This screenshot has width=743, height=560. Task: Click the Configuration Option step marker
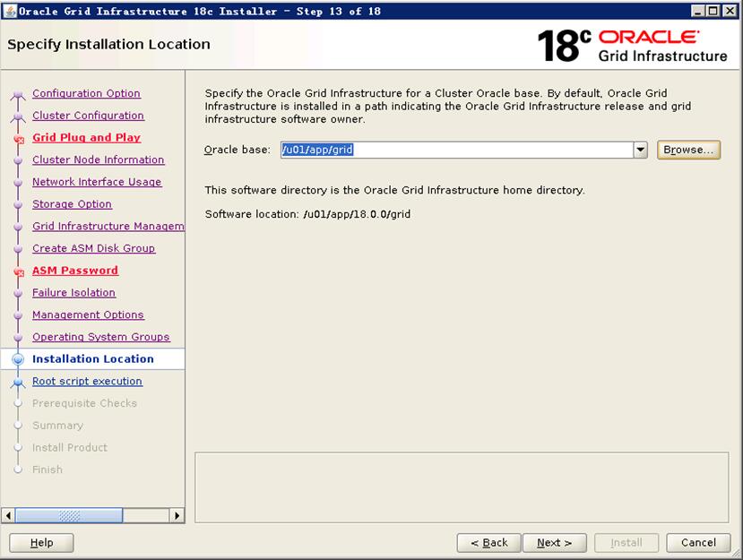(18, 95)
